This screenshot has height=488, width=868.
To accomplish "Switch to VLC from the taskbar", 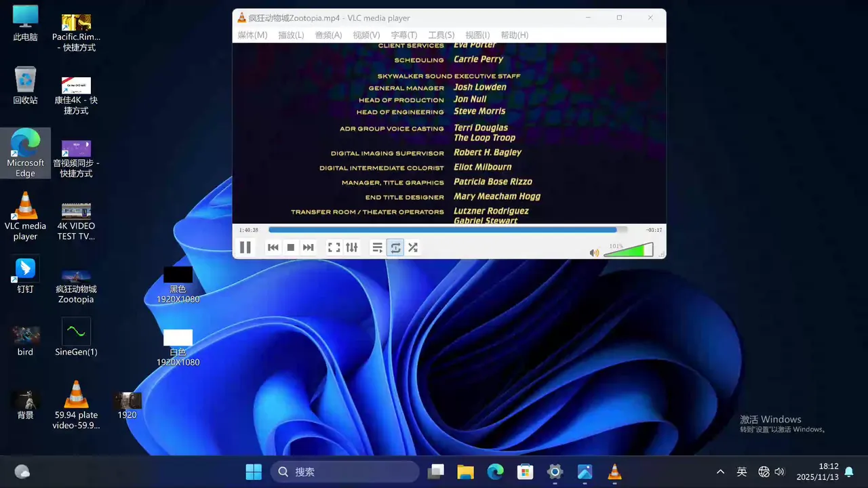I will coord(614,472).
